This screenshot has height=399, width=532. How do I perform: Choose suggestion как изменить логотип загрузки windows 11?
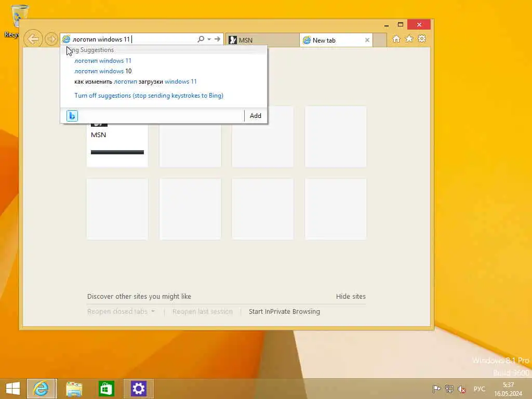click(x=136, y=82)
